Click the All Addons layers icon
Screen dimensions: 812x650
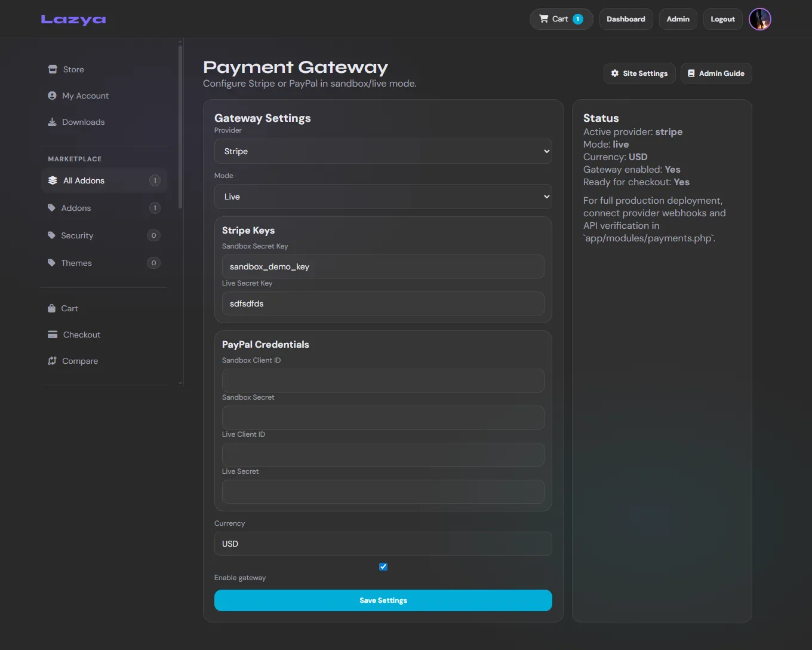53,180
